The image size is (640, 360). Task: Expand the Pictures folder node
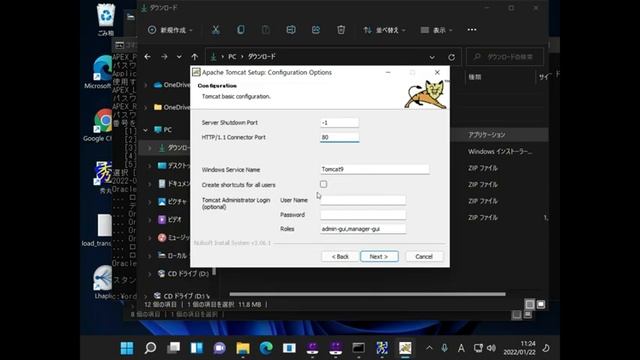pos(150,202)
